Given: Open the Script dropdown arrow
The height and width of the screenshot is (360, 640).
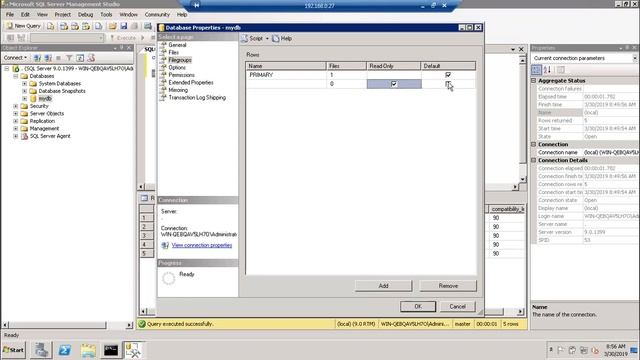Looking at the screenshot, I should (x=267, y=38).
